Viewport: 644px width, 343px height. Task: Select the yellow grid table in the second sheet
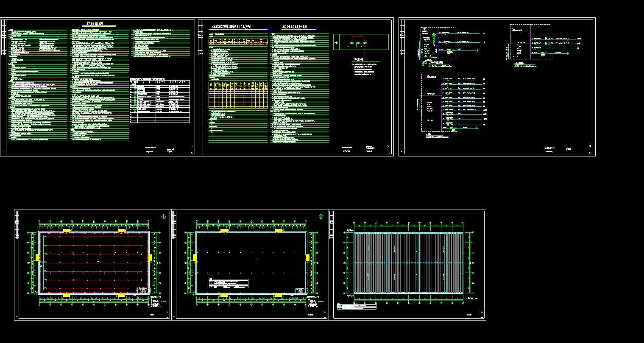(239, 95)
